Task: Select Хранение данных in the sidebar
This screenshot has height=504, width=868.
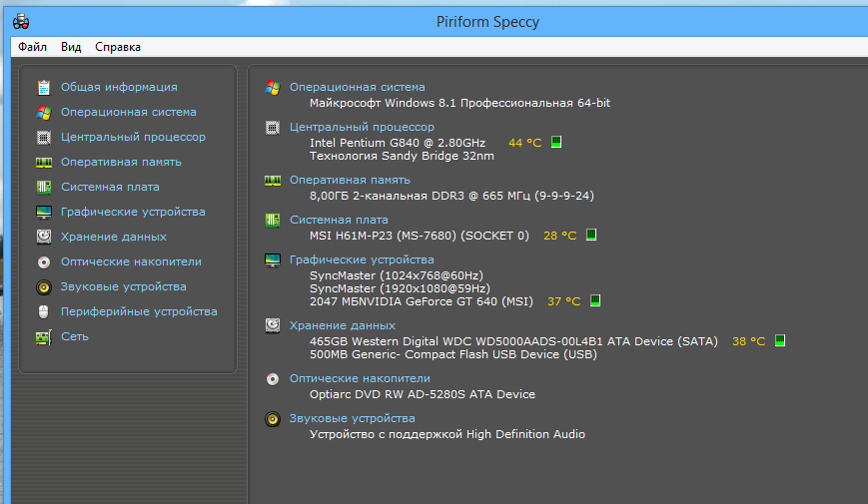Action: click(114, 237)
